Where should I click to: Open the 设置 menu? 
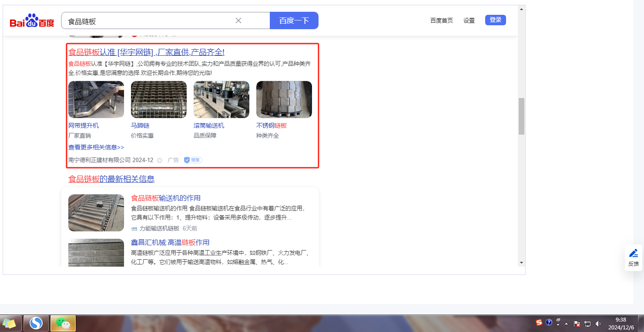[469, 20]
